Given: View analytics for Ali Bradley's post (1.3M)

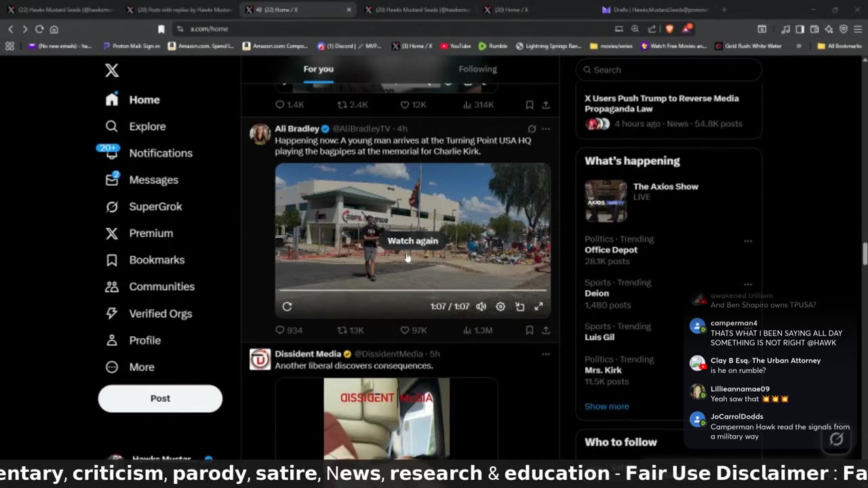Looking at the screenshot, I should (477, 330).
